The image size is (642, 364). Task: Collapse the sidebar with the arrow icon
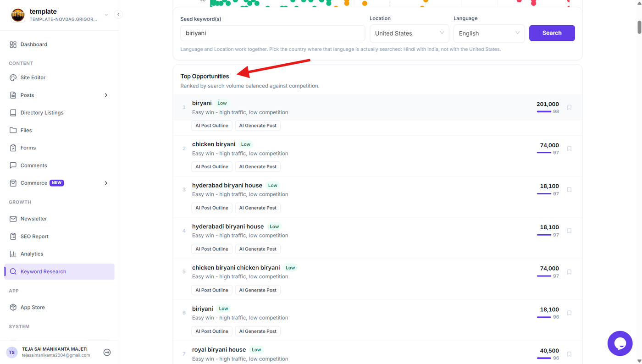(x=118, y=15)
